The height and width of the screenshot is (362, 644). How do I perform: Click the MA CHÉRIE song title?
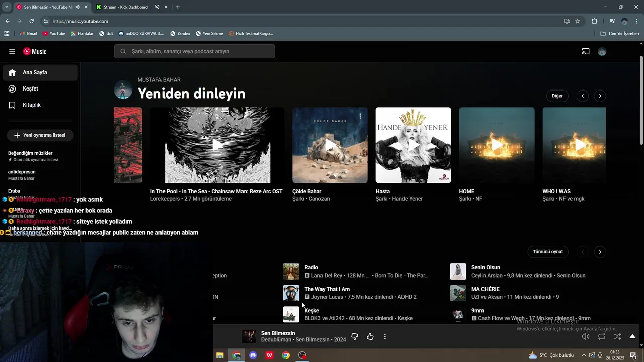tap(486, 289)
